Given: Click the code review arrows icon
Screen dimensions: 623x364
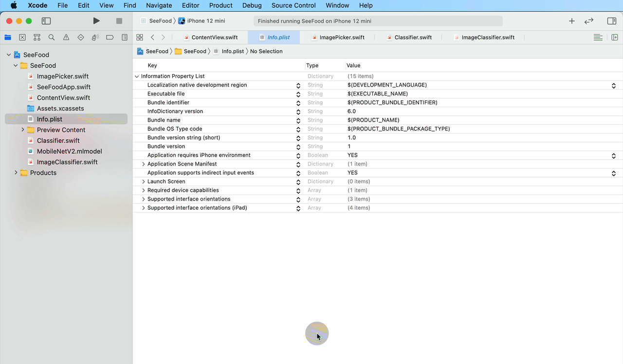Looking at the screenshot, I should (x=589, y=21).
